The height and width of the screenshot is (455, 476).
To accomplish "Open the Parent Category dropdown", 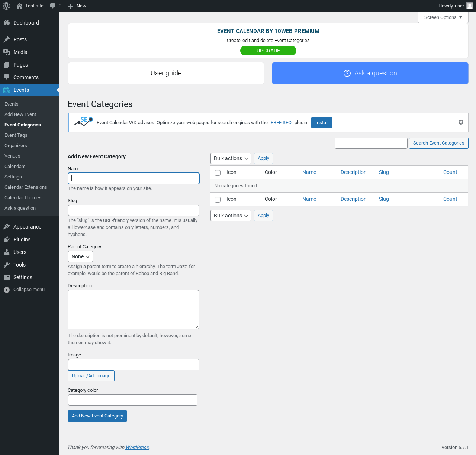I will point(80,256).
